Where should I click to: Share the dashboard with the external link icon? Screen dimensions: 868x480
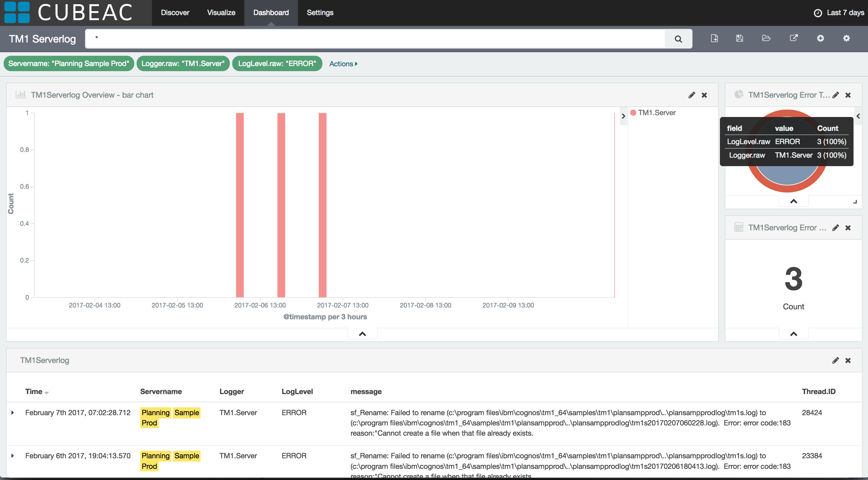(794, 38)
